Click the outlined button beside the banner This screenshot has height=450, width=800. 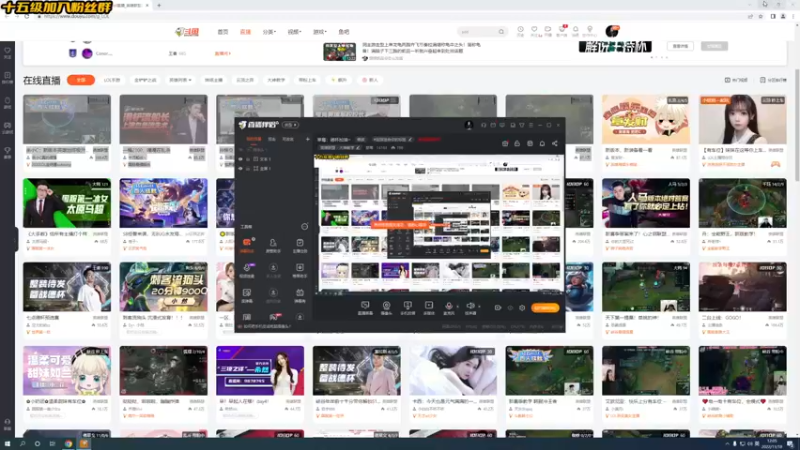tap(680, 46)
